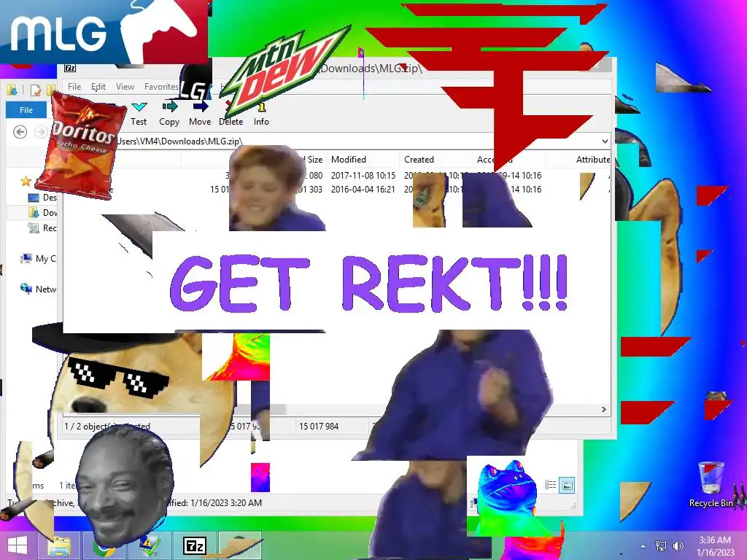Open the Edit menu in 7-Zip

click(98, 87)
